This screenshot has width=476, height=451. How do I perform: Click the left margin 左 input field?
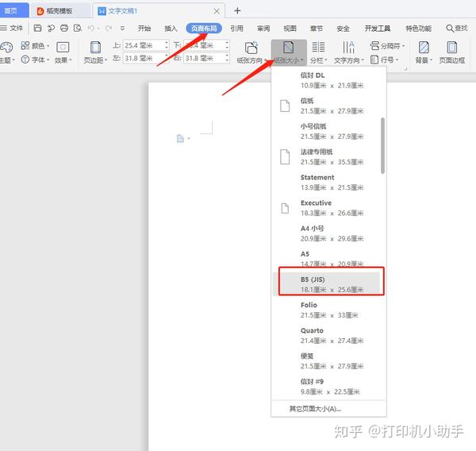(x=144, y=58)
